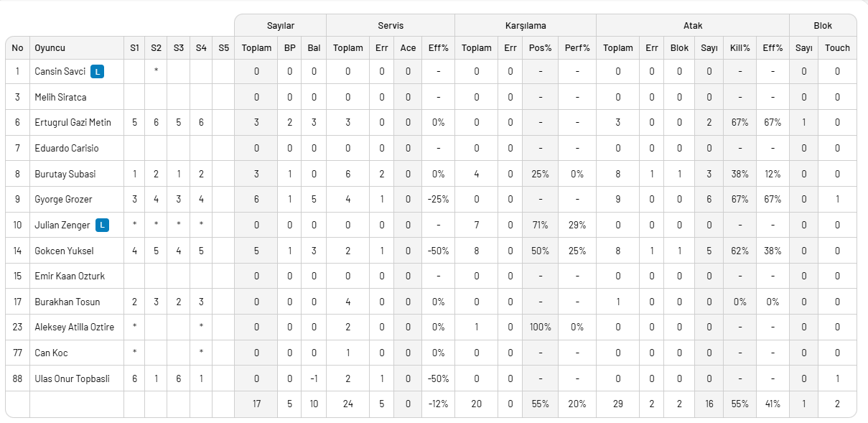Image resolution: width=868 pixels, height=423 pixels.
Task: Sort by the Oyuncu column header
Action: (x=50, y=48)
